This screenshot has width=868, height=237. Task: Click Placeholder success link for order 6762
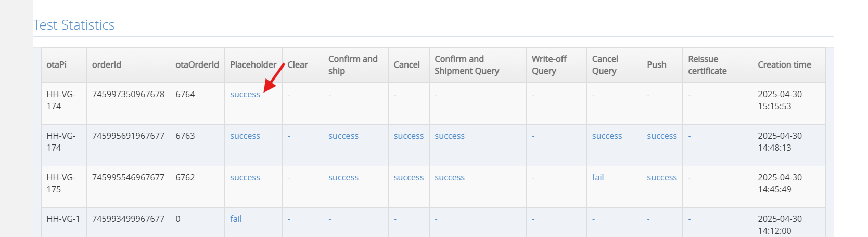pos(245,178)
